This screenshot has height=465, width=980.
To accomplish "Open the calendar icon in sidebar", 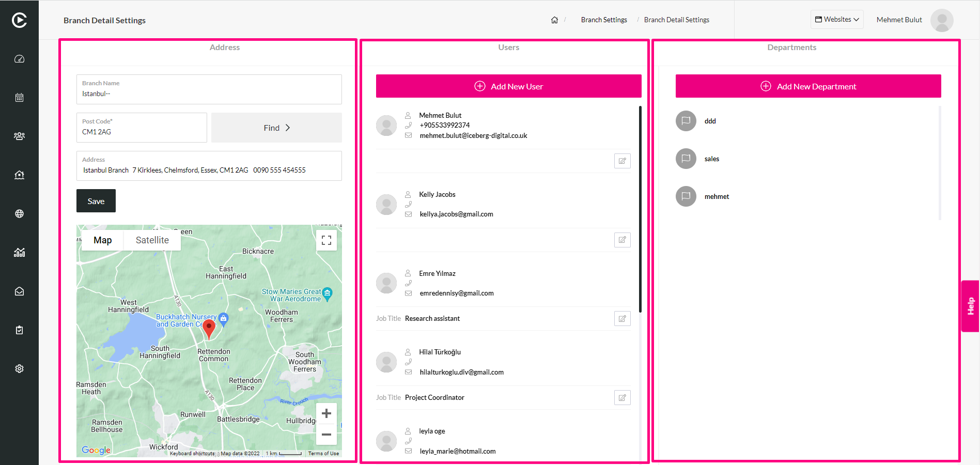I will point(19,98).
